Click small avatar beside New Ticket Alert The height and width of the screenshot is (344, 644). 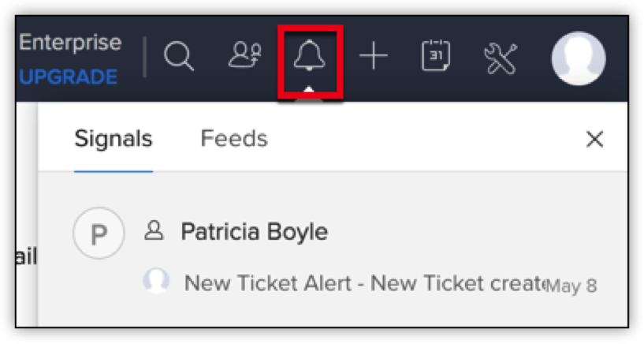pyautogui.click(x=156, y=282)
